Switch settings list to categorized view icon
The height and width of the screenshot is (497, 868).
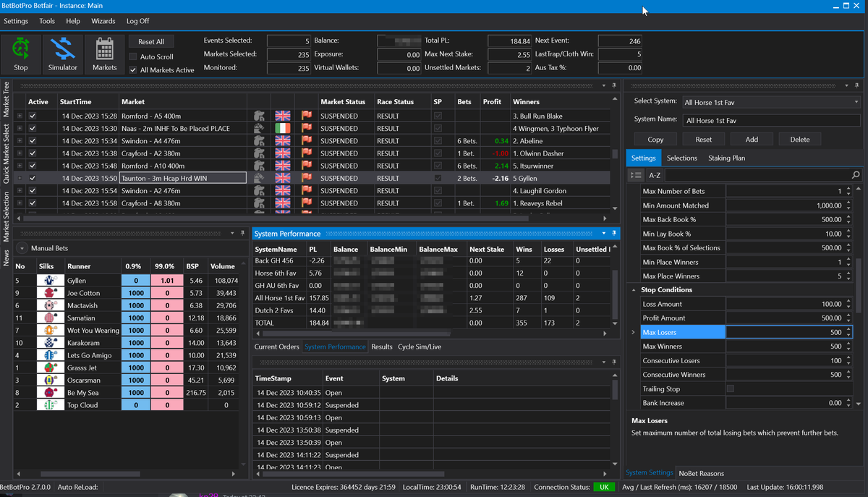tap(637, 175)
